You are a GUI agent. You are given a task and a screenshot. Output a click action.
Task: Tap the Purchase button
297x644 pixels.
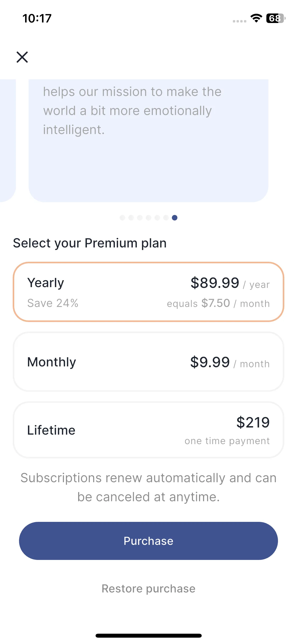tap(148, 541)
